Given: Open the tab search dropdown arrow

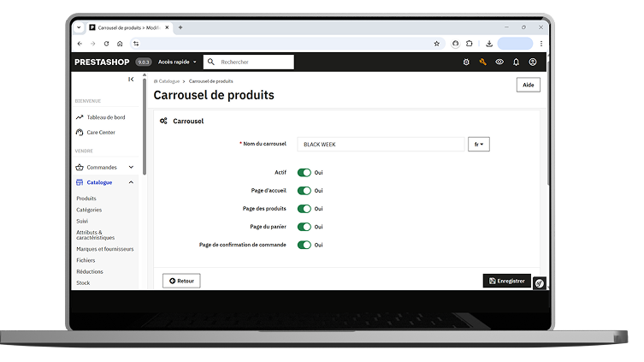Looking at the screenshot, I should click(79, 27).
